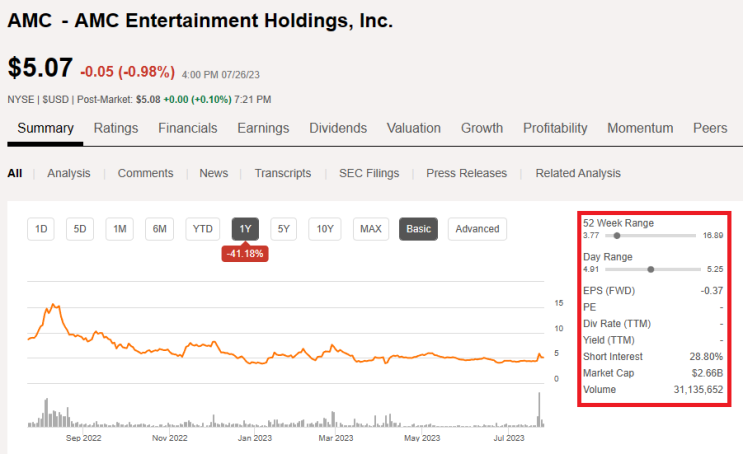Select the Dividends tab

[338, 128]
